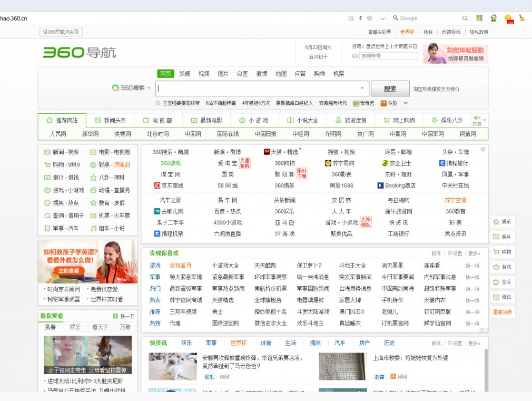This screenshot has height=401, width=532.
Task: Open the weather sun extension icon
Action: pyautogui.click(x=509, y=18)
